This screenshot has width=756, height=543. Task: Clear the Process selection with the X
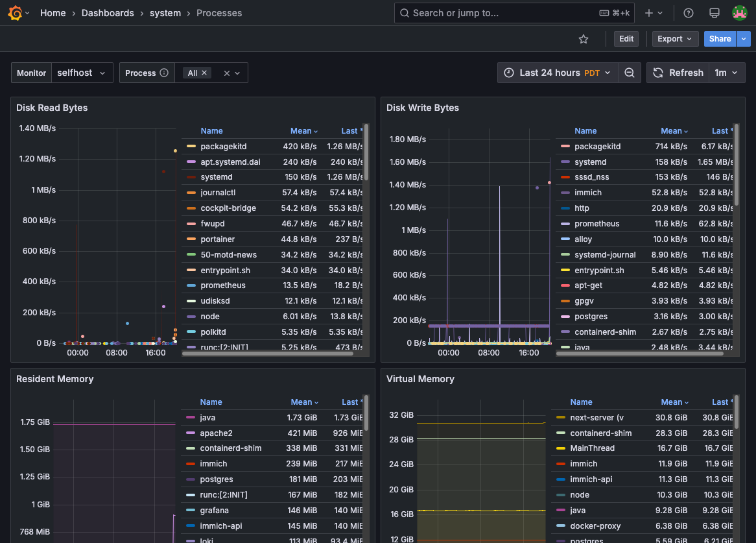227,73
